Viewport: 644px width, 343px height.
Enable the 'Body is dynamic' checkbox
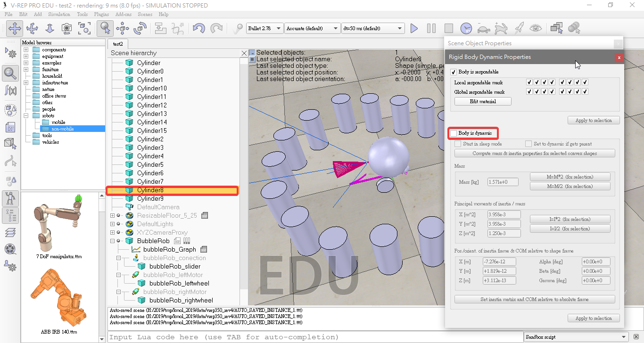click(454, 133)
